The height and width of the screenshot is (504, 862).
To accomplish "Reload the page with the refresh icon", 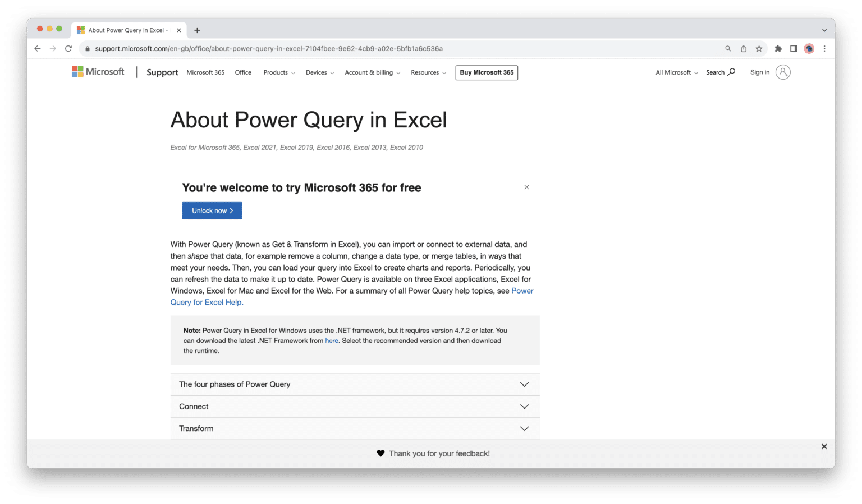I will click(68, 48).
